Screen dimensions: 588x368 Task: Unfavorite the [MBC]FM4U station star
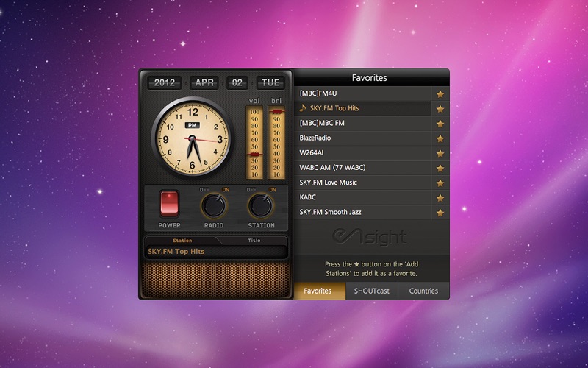[x=440, y=94]
